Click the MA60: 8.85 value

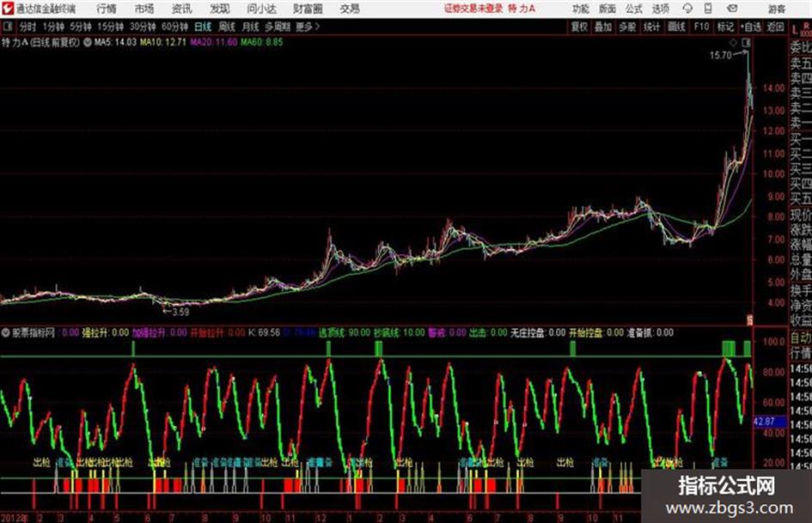coord(261,42)
